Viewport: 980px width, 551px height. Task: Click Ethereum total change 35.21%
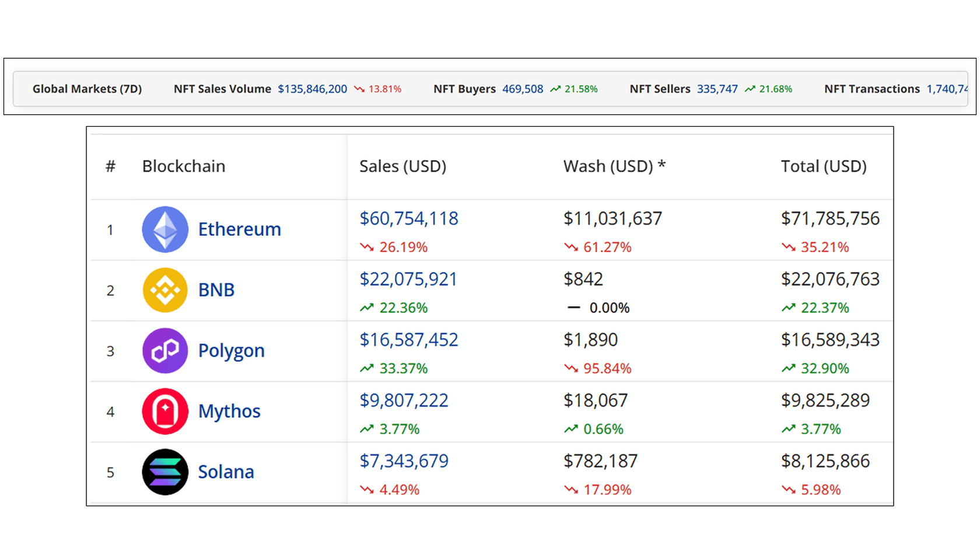pos(815,247)
